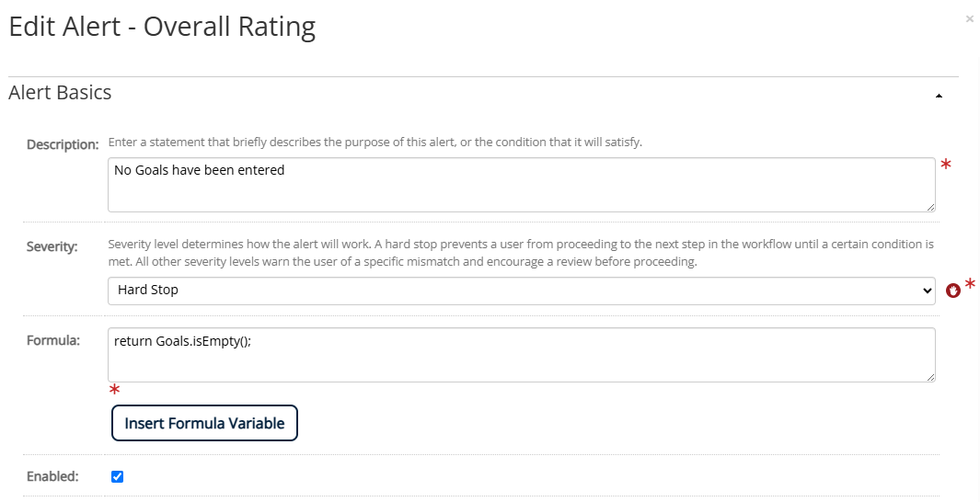Screen dimensions: 980x502
Task: Click Insert Formula Variable button
Action: click(204, 423)
